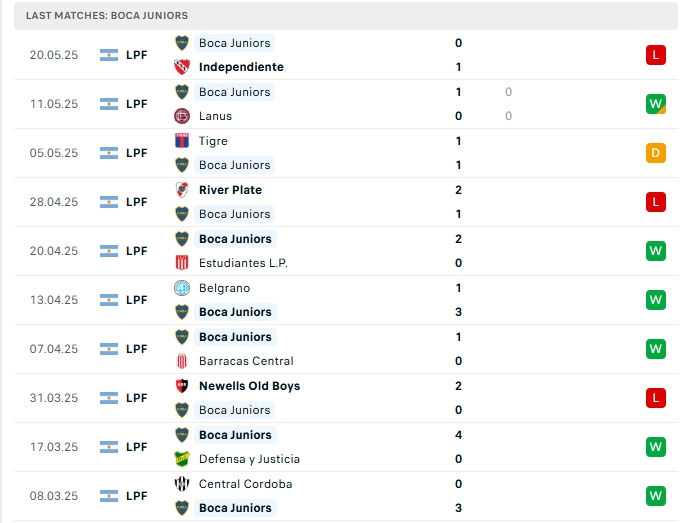Click the Lanus club crest icon
This screenshot has width=690, height=523.
tap(182, 116)
